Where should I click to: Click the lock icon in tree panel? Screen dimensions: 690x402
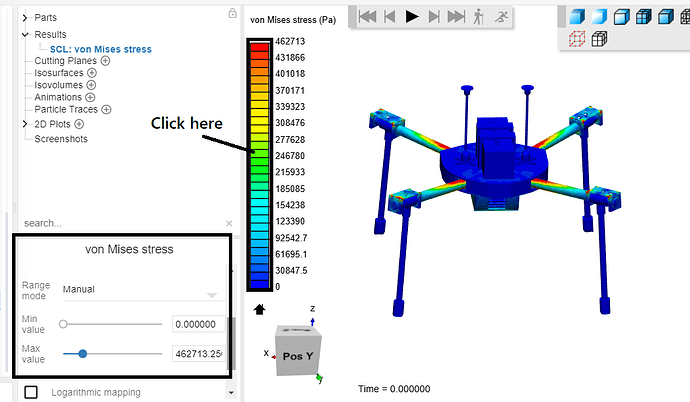click(x=232, y=13)
